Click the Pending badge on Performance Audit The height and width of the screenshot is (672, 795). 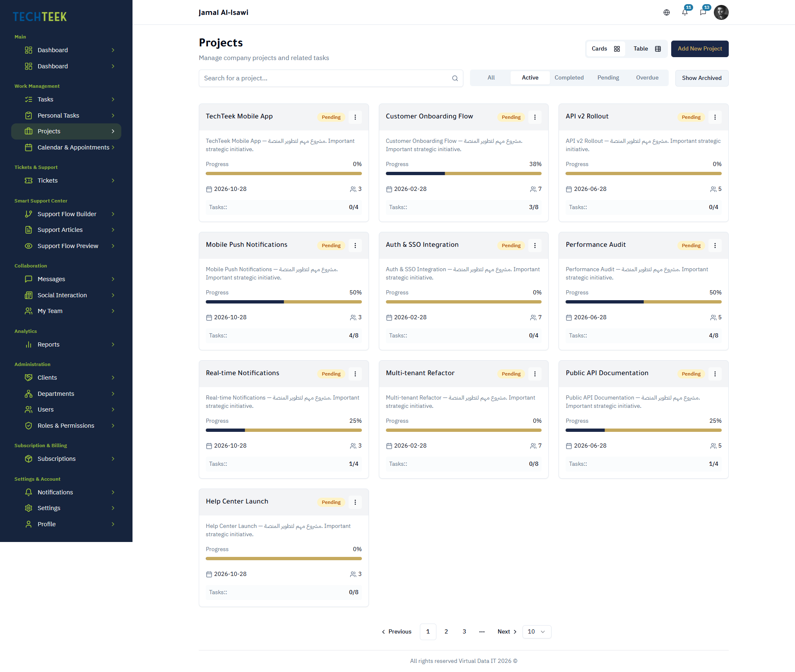click(691, 246)
